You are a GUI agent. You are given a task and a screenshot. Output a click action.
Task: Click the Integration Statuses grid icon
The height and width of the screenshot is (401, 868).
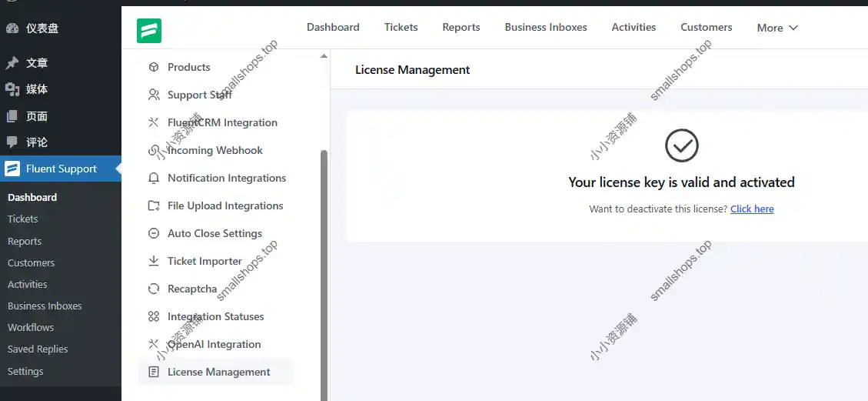[154, 316]
